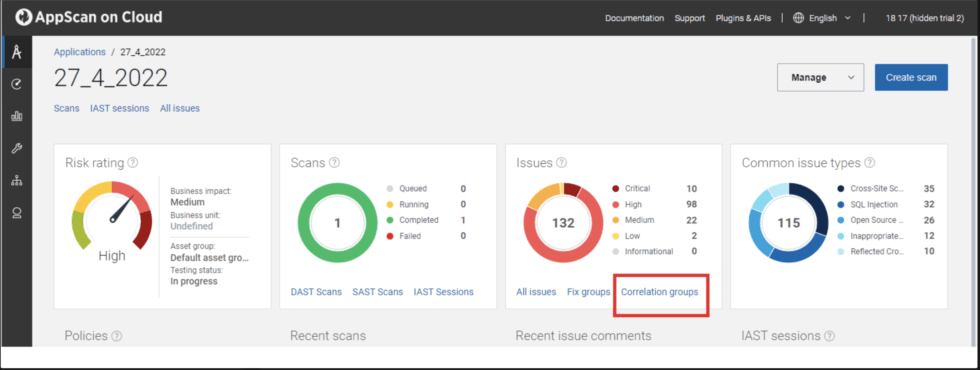Screen dimensions: 980x370
Task: Click the Create scan button
Action: click(x=911, y=78)
